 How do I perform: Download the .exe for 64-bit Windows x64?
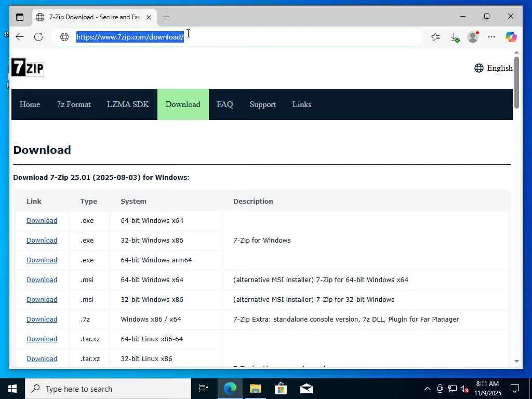pyautogui.click(x=42, y=220)
